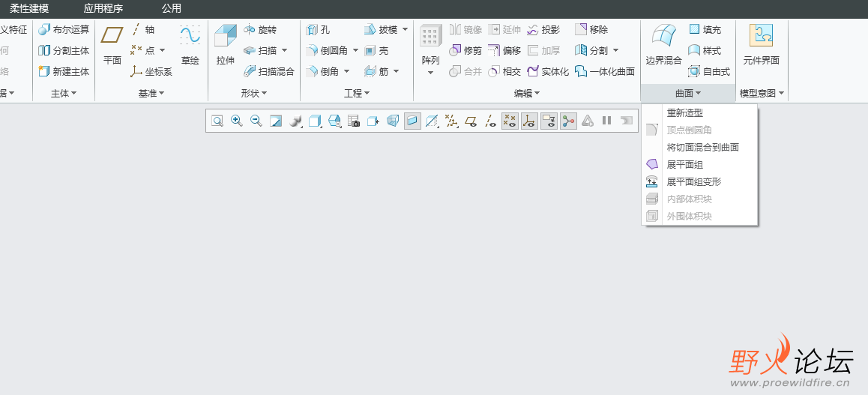The width and height of the screenshot is (868, 395).
Task: Click the 实体化 solidify tool
Action: (548, 71)
